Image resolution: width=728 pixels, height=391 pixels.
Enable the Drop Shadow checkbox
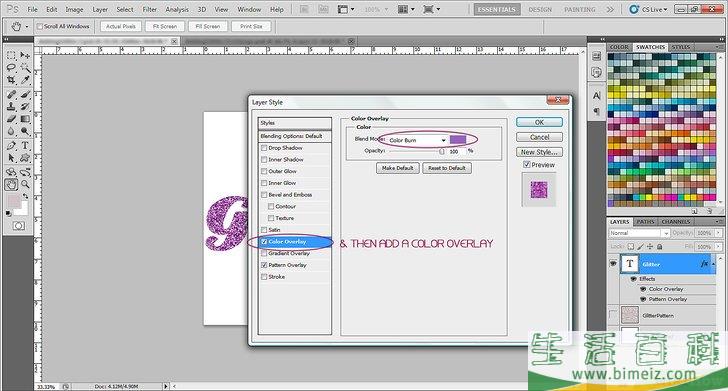point(264,148)
